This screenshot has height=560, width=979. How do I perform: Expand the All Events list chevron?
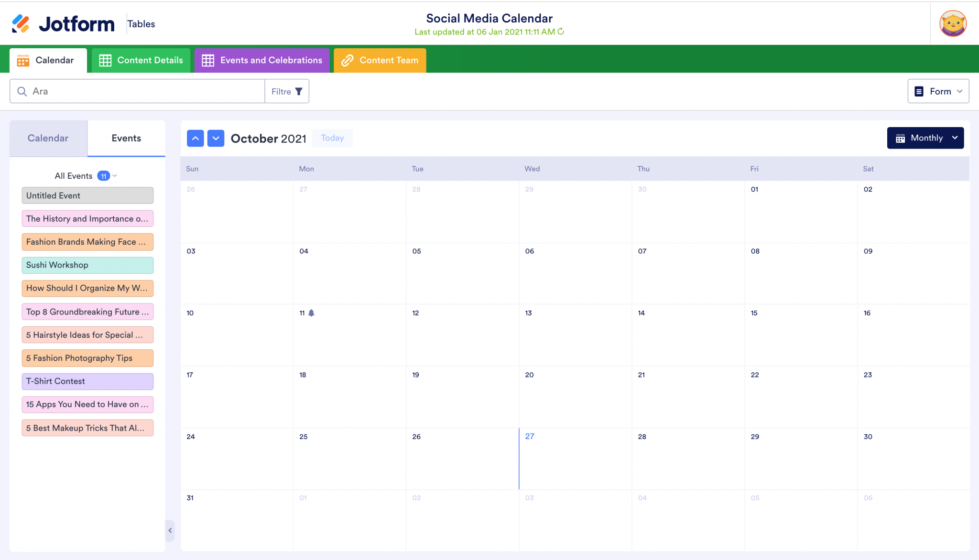(115, 176)
